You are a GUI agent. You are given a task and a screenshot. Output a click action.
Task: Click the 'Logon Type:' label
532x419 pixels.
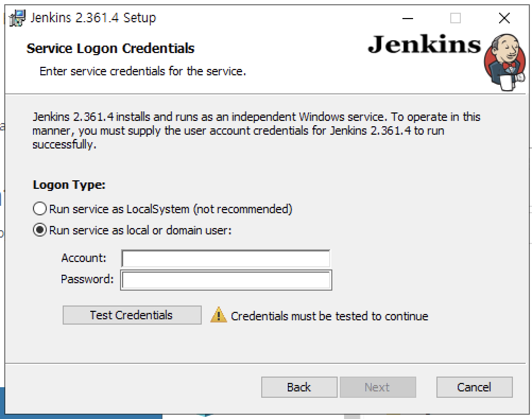pyautogui.click(x=69, y=185)
